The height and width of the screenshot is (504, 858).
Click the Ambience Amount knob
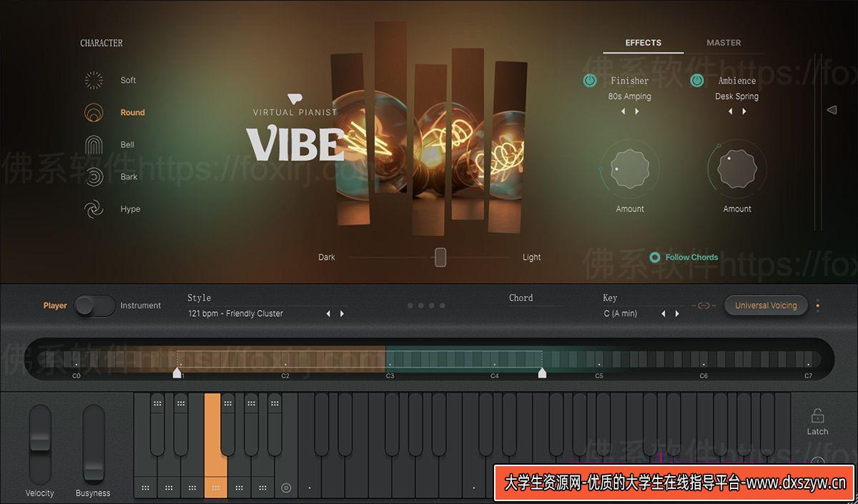pos(737,169)
